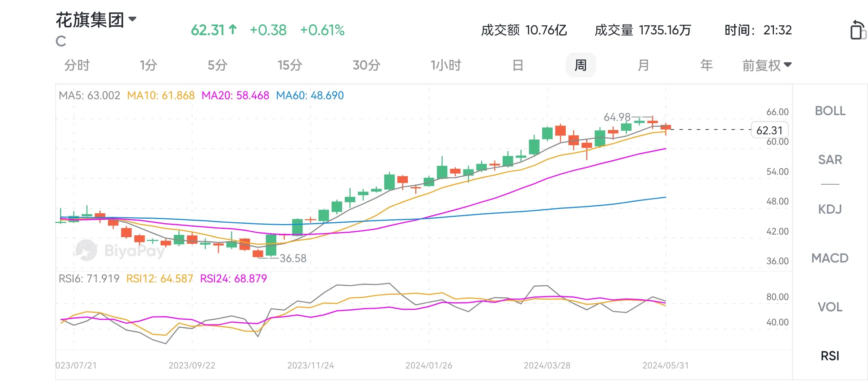Click the 62.31 price tag on axis
The width and height of the screenshot is (868, 391).
770,130
